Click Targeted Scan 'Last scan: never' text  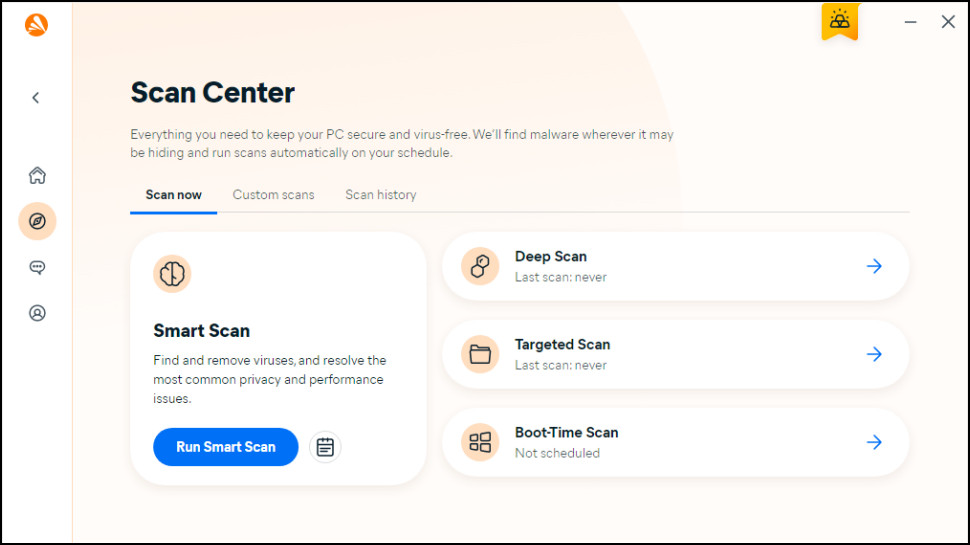(560, 366)
